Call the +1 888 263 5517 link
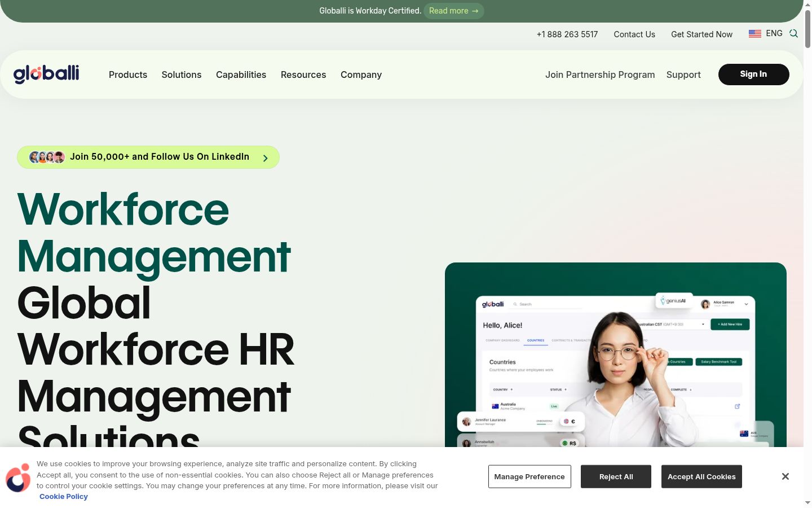The image size is (812, 508). tap(567, 34)
